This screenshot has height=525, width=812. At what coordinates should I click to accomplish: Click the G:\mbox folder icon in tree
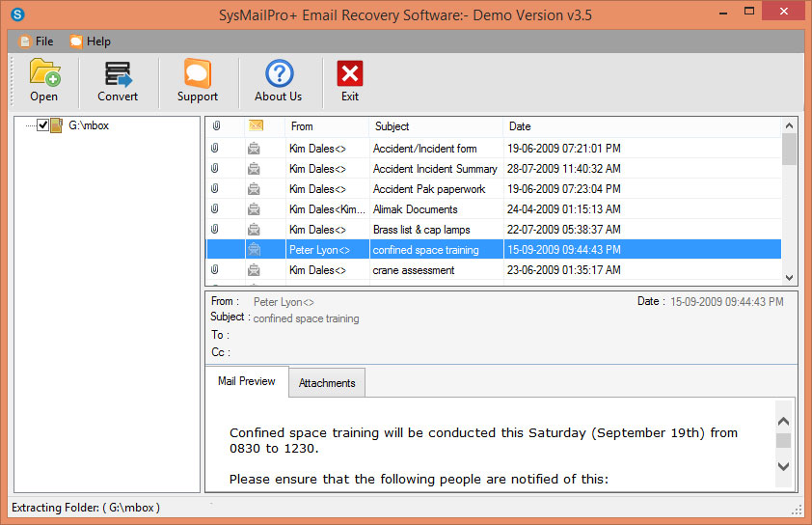[x=57, y=125]
